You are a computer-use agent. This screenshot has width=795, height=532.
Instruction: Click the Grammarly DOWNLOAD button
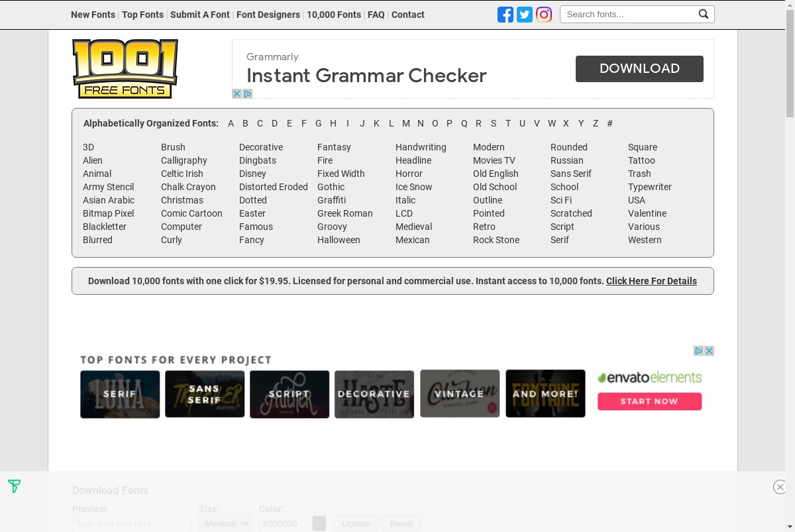tap(639, 69)
